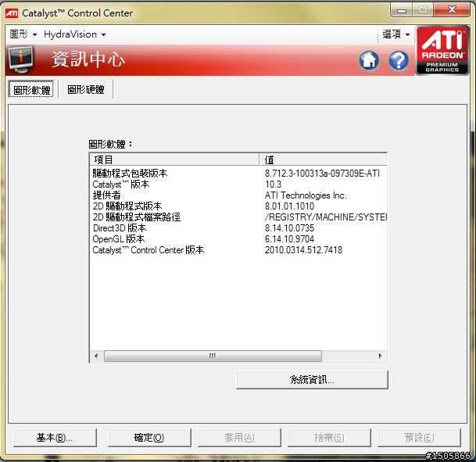Click the 值 column header

[x=324, y=159]
